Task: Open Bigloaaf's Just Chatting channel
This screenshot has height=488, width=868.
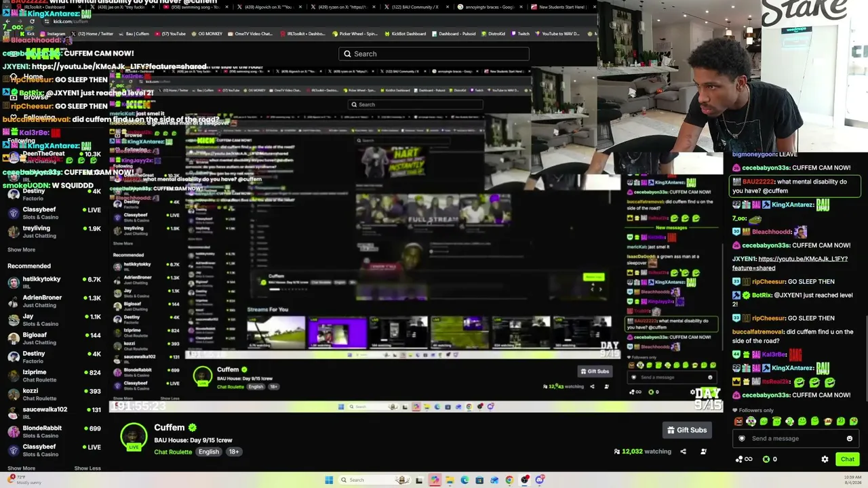Action: [x=54, y=339]
